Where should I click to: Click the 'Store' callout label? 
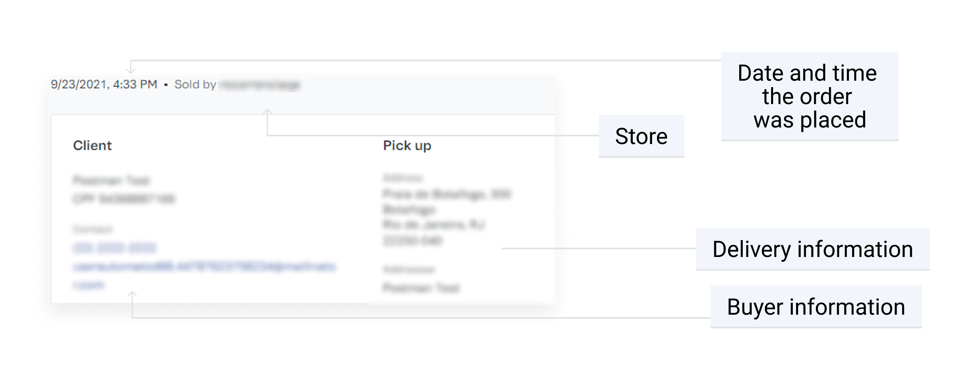pos(641,136)
